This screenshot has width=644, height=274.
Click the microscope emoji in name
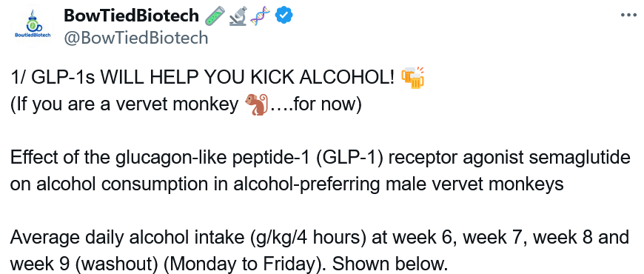(x=238, y=16)
